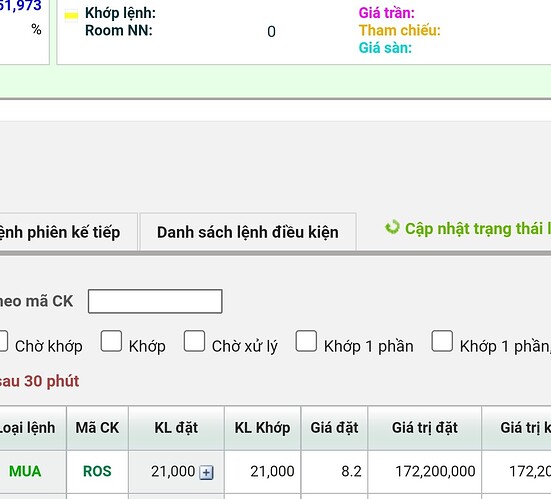Image resolution: width=551 pixels, height=499 pixels.
Task: Click the green refresh icon beside Cập nhật
Action: pos(392,227)
